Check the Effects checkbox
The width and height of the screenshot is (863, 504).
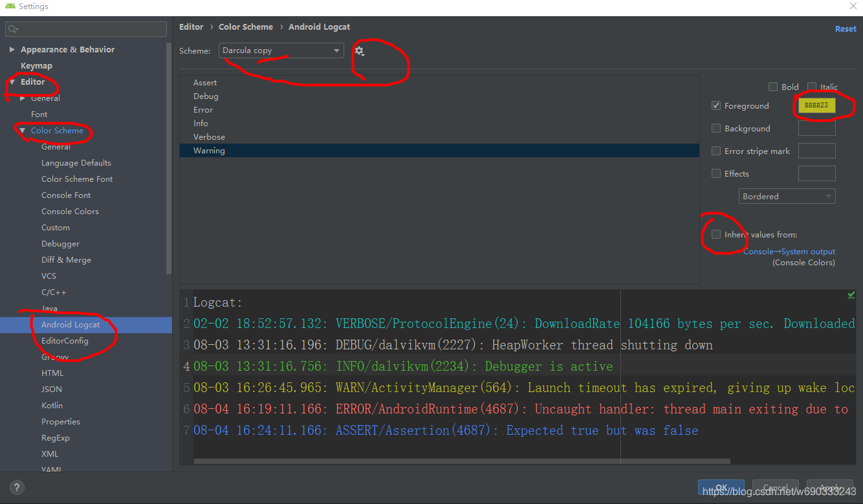coord(716,173)
